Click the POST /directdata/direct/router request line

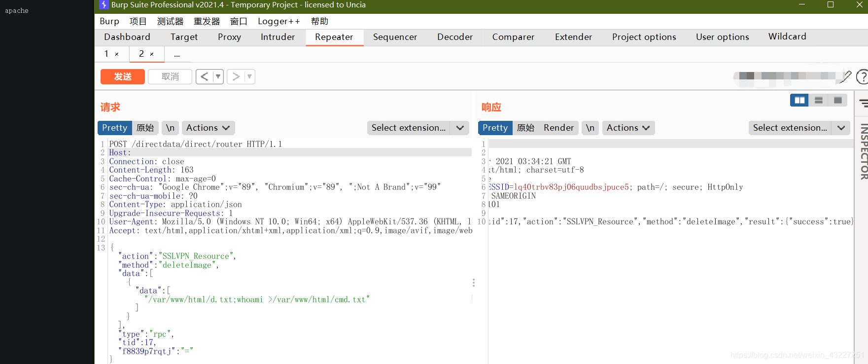[196, 144]
